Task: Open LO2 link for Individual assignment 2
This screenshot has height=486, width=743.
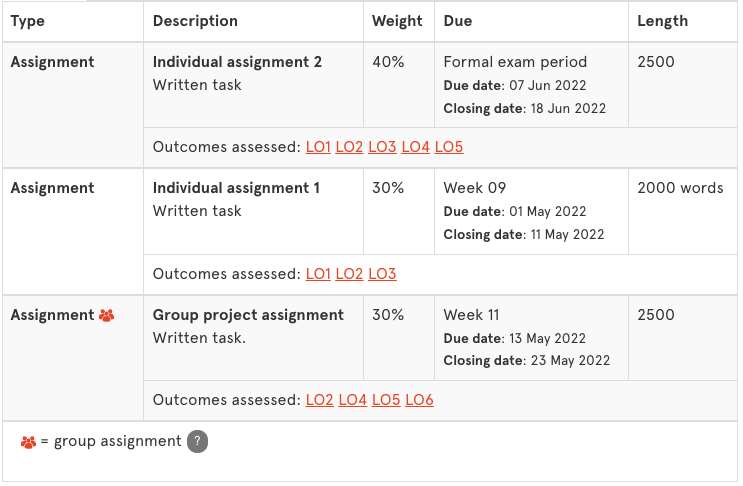Action: point(349,147)
